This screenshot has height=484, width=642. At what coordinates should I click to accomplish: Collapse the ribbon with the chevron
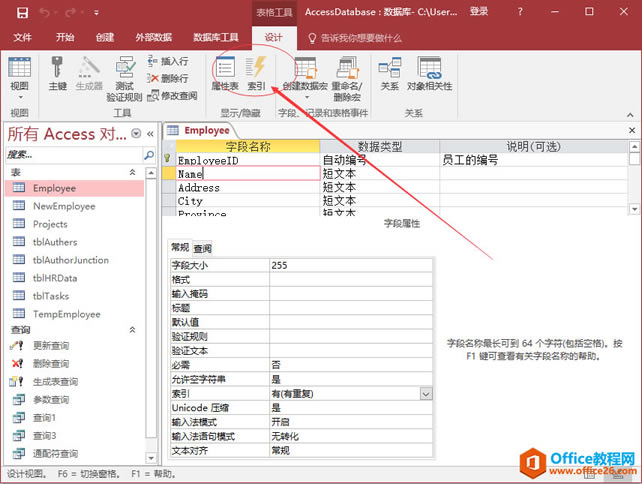[630, 115]
